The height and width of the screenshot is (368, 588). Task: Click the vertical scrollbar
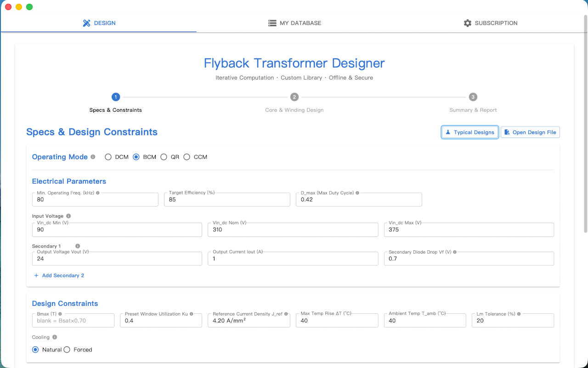point(585,123)
